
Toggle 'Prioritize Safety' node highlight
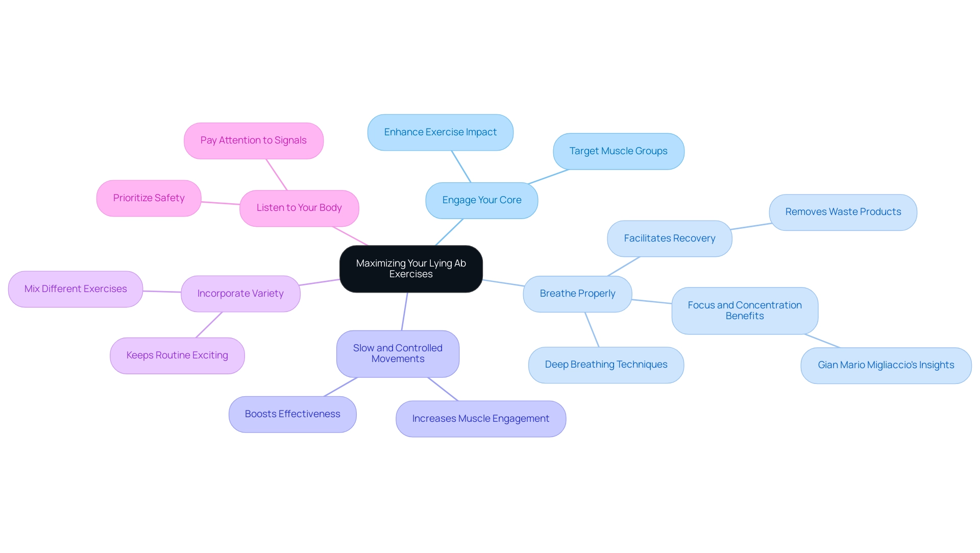click(149, 198)
